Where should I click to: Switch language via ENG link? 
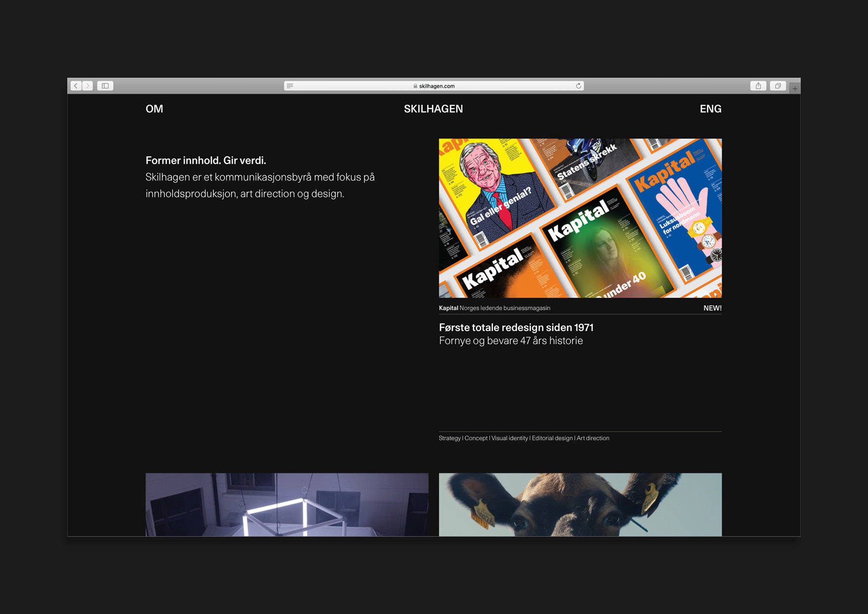(x=711, y=109)
